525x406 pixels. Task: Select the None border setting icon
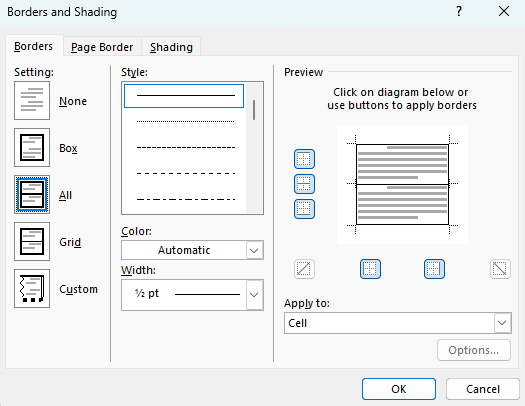click(x=32, y=100)
